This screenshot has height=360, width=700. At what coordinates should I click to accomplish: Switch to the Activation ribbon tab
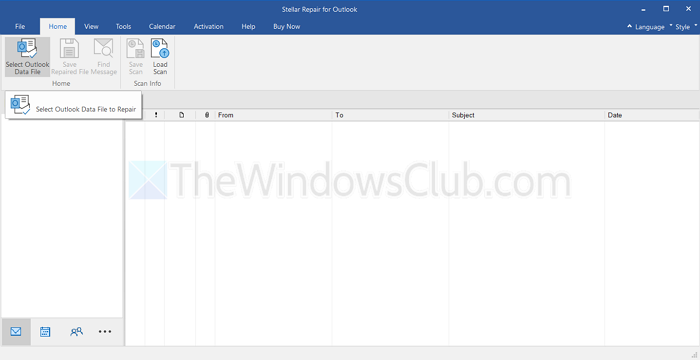coord(208,27)
